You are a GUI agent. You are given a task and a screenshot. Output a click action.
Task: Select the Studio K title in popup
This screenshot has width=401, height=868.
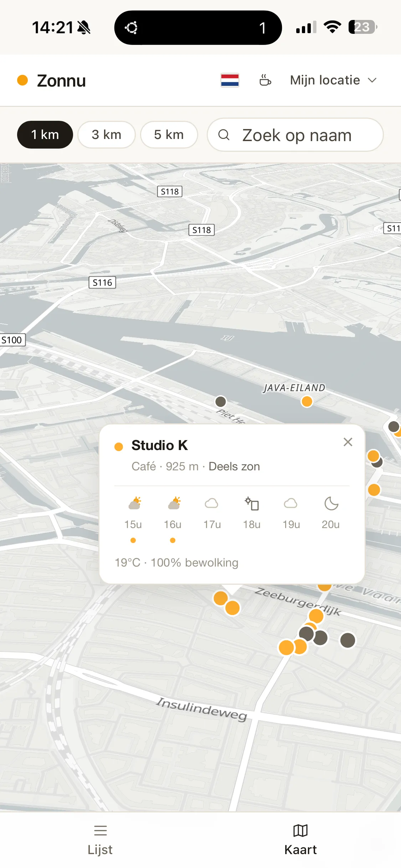pos(159,445)
